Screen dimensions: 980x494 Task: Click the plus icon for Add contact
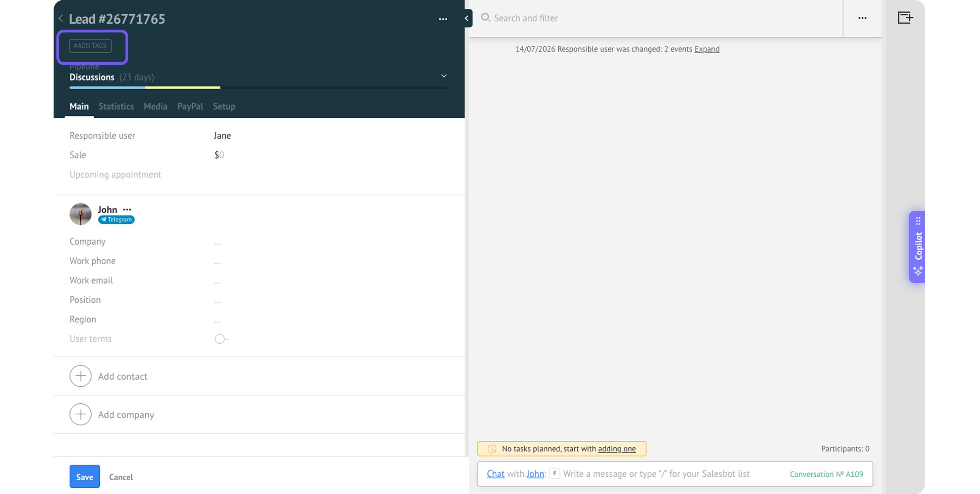[x=80, y=376]
